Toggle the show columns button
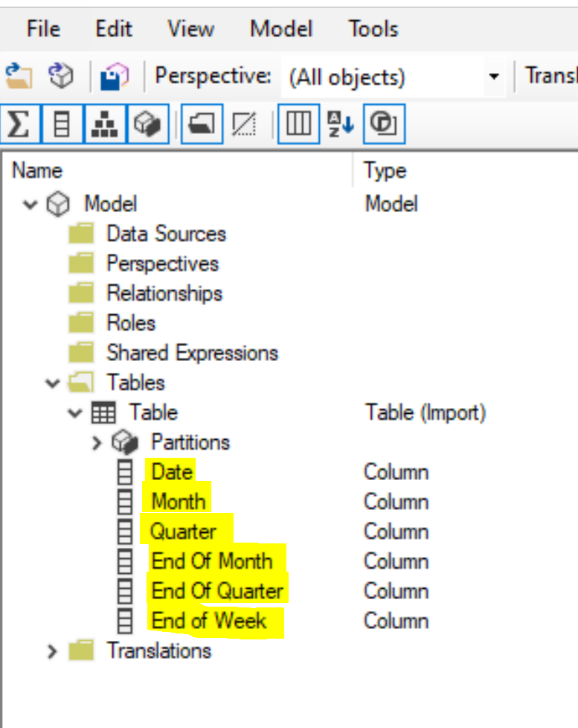The width and height of the screenshot is (578, 728). (62, 124)
